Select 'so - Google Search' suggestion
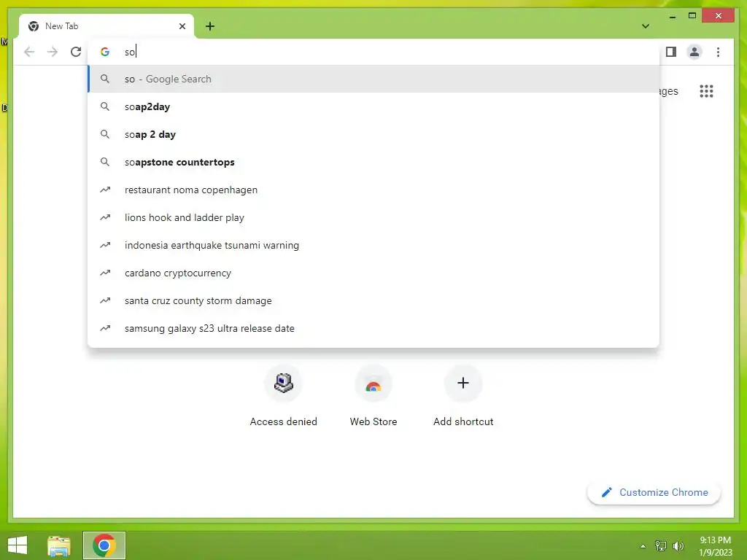 tap(374, 79)
